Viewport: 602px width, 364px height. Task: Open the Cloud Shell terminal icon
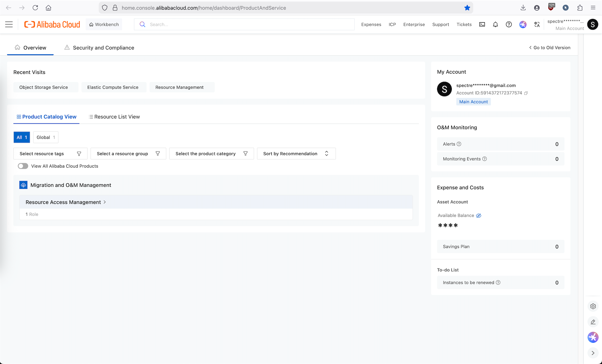pos(482,24)
